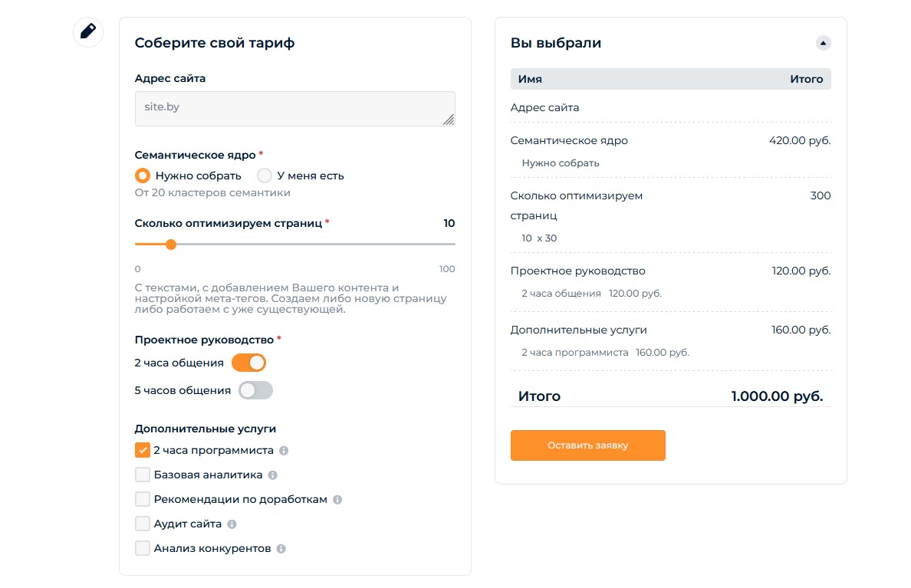The image size is (911, 588).
Task: Collapse the Вы выбрали summary panel
Action: 823,43
